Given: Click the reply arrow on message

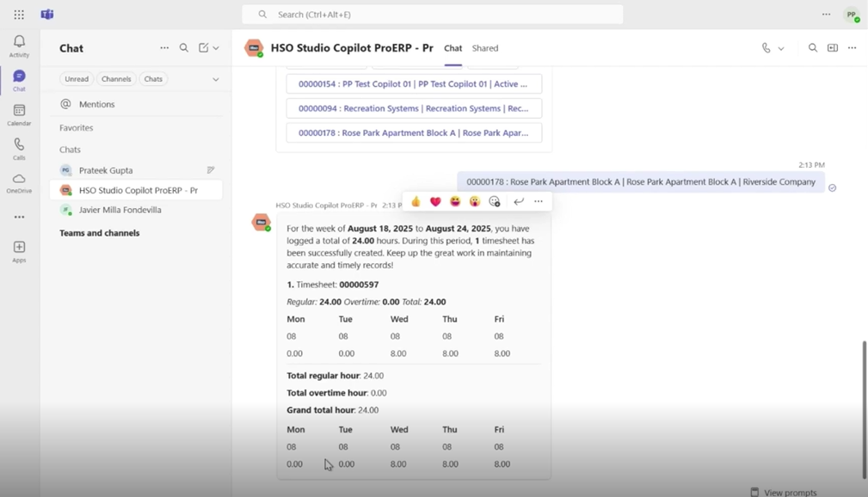Looking at the screenshot, I should pyautogui.click(x=518, y=201).
